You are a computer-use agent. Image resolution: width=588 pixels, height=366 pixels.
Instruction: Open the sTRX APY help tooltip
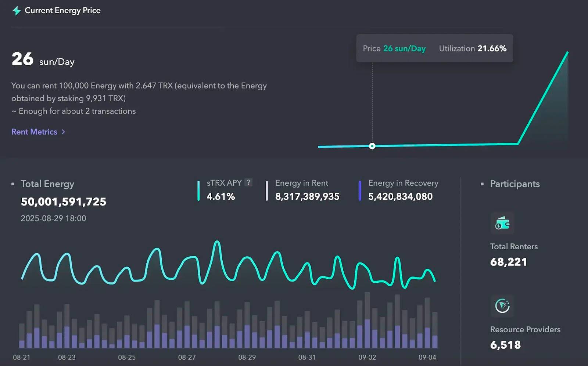tap(248, 182)
